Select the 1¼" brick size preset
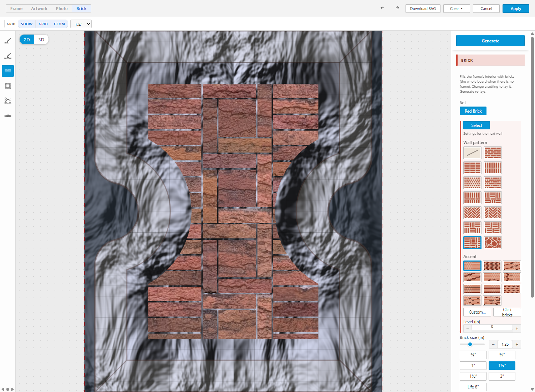This screenshot has width=535, height=392. pos(502,366)
